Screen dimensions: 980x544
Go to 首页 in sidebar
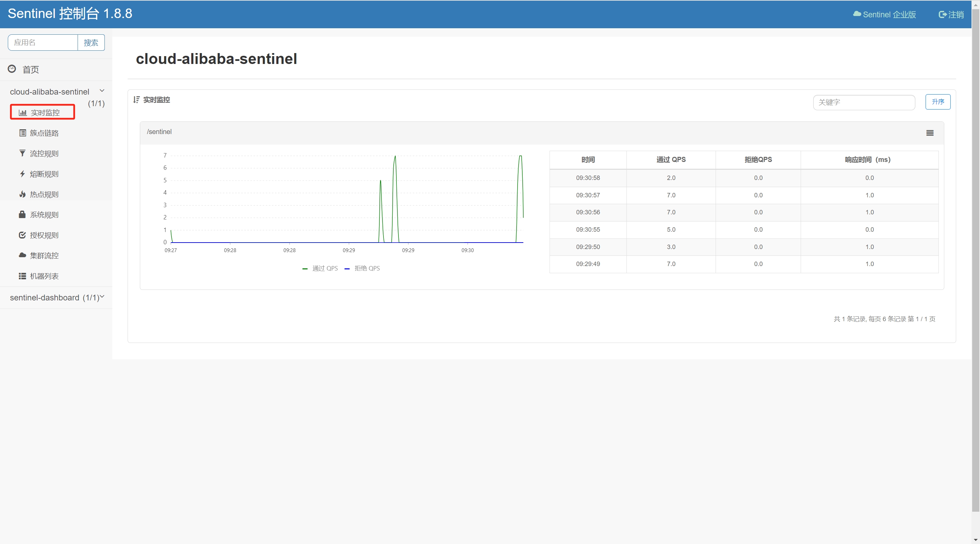(30, 70)
